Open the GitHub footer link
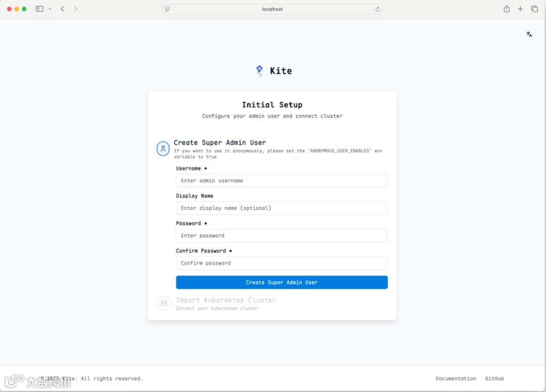Screen dimensions: 546x392 pyautogui.click(x=494, y=378)
